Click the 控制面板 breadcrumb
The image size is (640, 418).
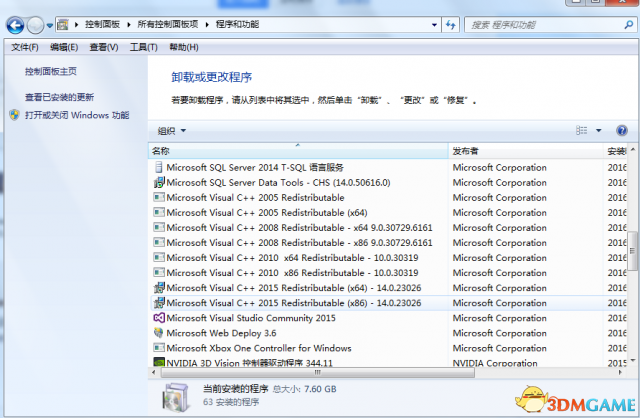pyautogui.click(x=102, y=24)
